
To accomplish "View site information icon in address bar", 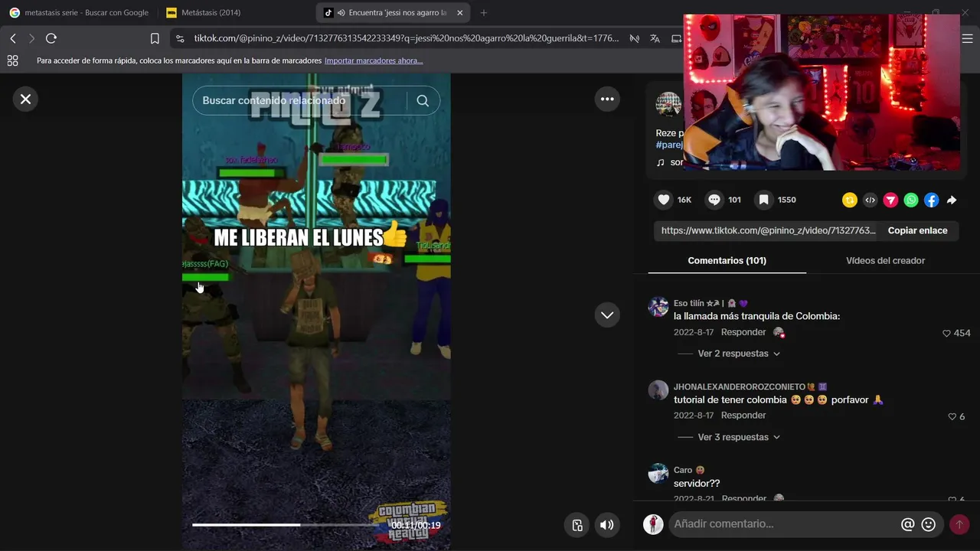I will click(179, 38).
